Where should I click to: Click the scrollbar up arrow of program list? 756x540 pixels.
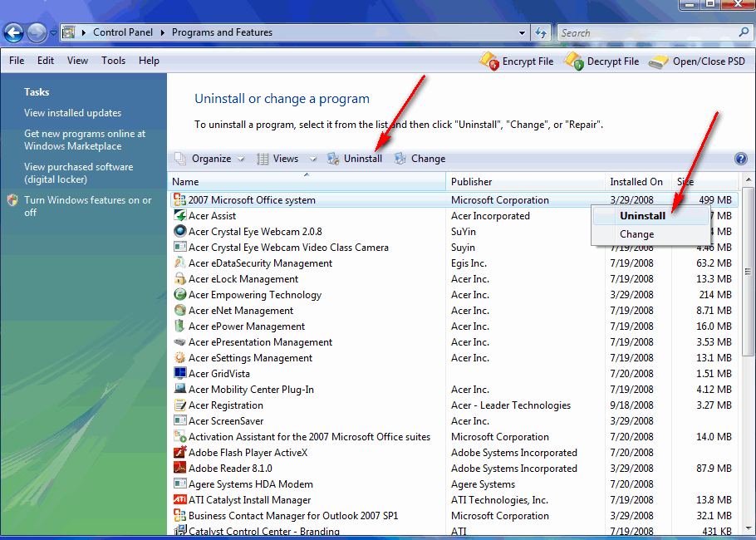(x=749, y=179)
